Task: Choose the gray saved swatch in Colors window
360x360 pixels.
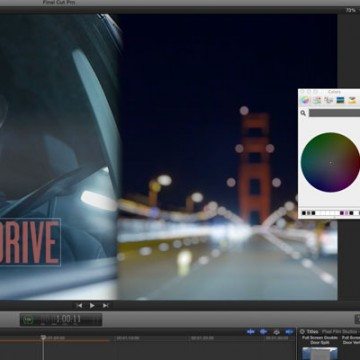Action: coord(308,213)
